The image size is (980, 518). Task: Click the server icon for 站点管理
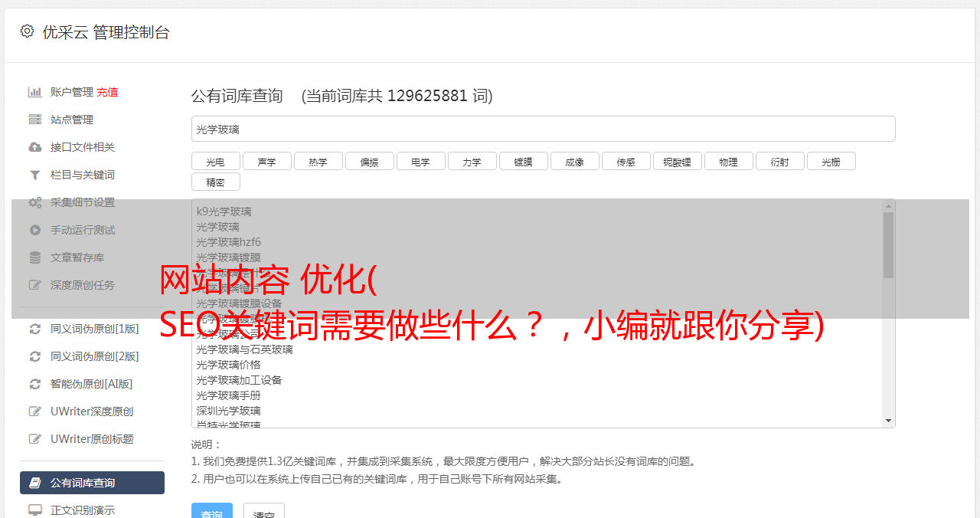35,120
